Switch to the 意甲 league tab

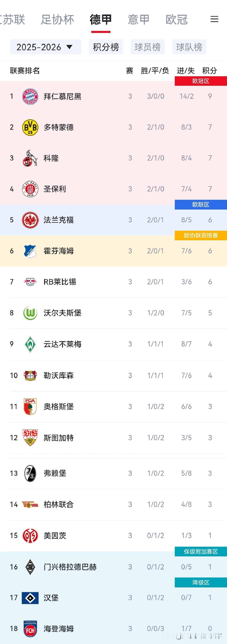(139, 20)
